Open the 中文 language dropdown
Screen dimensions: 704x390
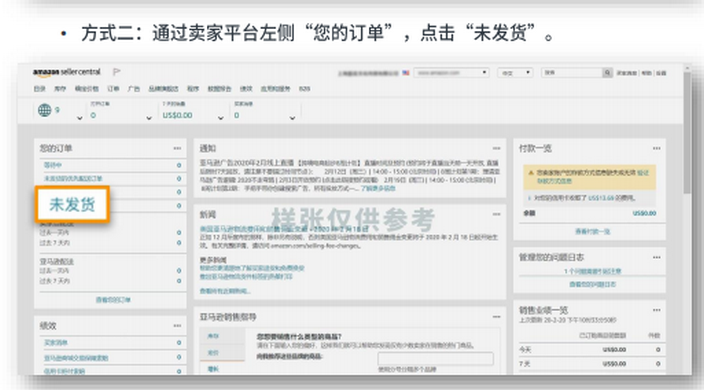pyautogui.click(x=515, y=73)
